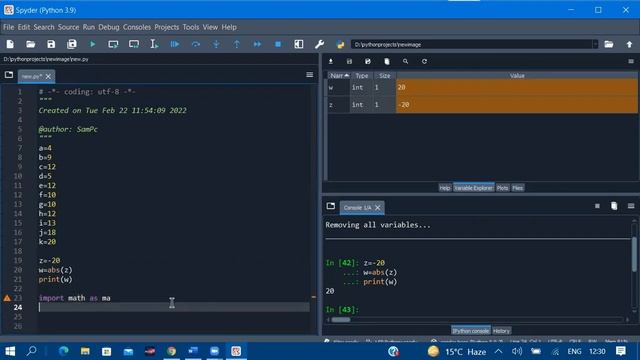The height and width of the screenshot is (360, 640).
Task: Create a new file from the toolbar
Action: (x=10, y=44)
